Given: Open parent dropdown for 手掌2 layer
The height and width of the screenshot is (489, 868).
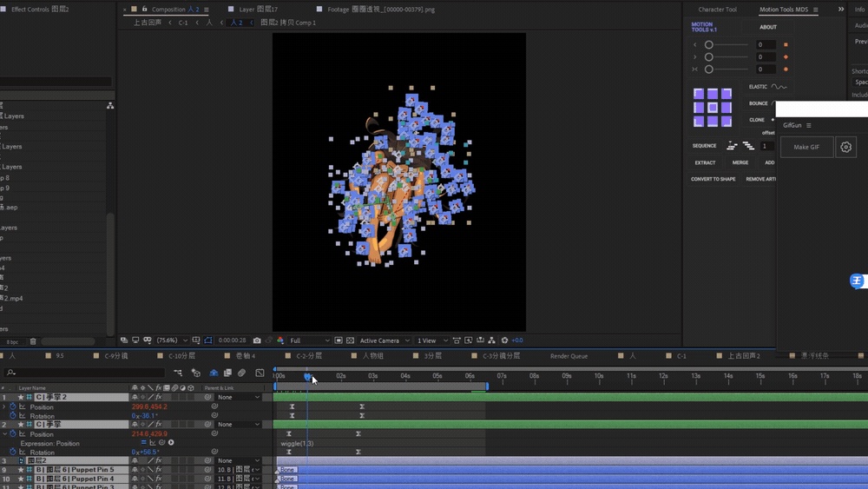Looking at the screenshot, I should pyautogui.click(x=239, y=397).
